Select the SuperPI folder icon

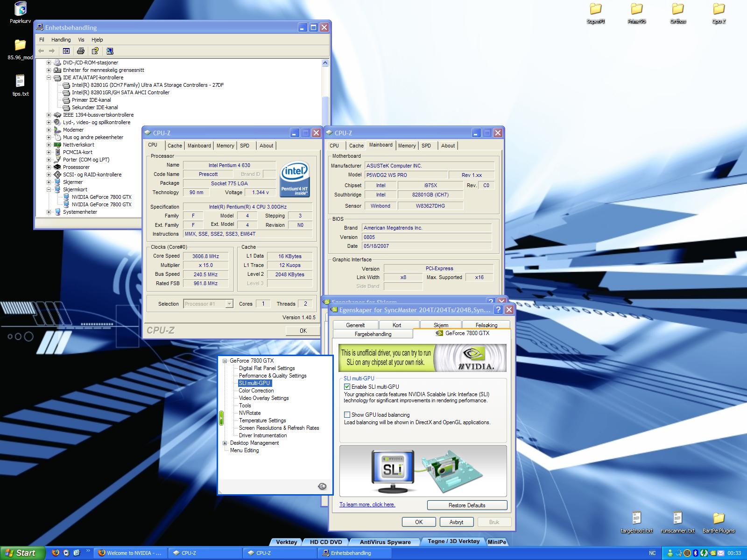[x=595, y=13]
